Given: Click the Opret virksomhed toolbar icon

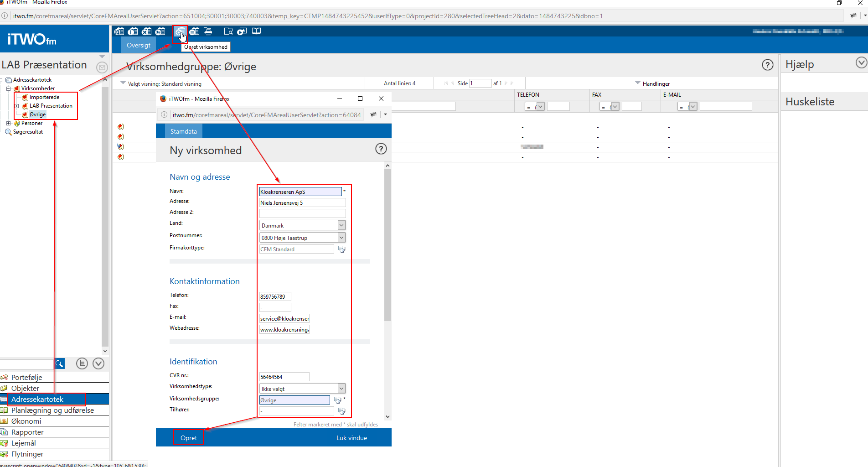Looking at the screenshot, I should [180, 31].
